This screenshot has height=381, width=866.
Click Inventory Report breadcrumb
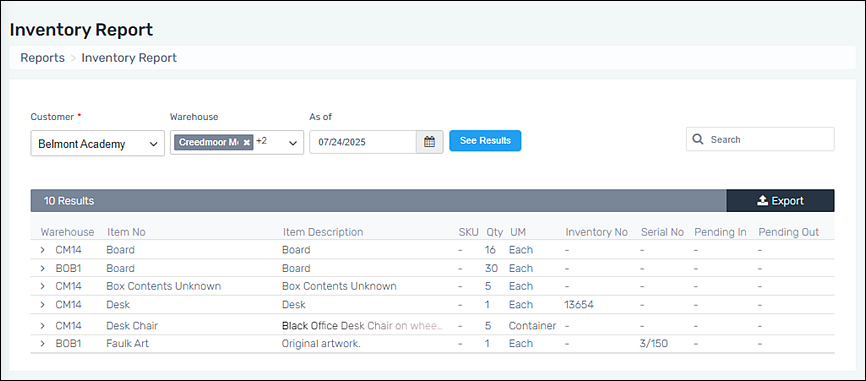129,58
